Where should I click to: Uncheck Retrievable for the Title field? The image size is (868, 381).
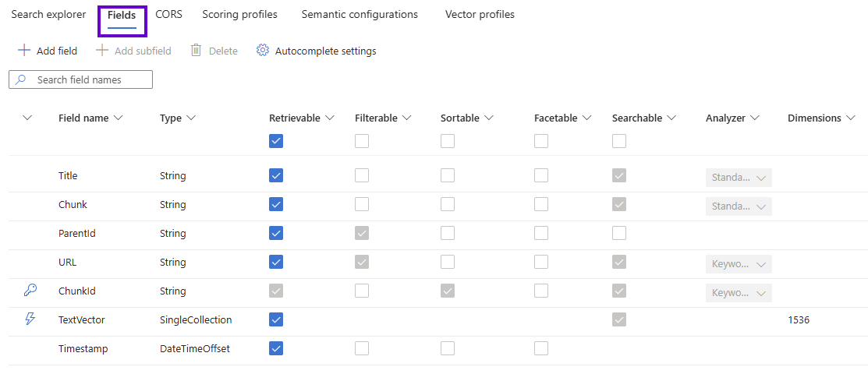(x=276, y=175)
